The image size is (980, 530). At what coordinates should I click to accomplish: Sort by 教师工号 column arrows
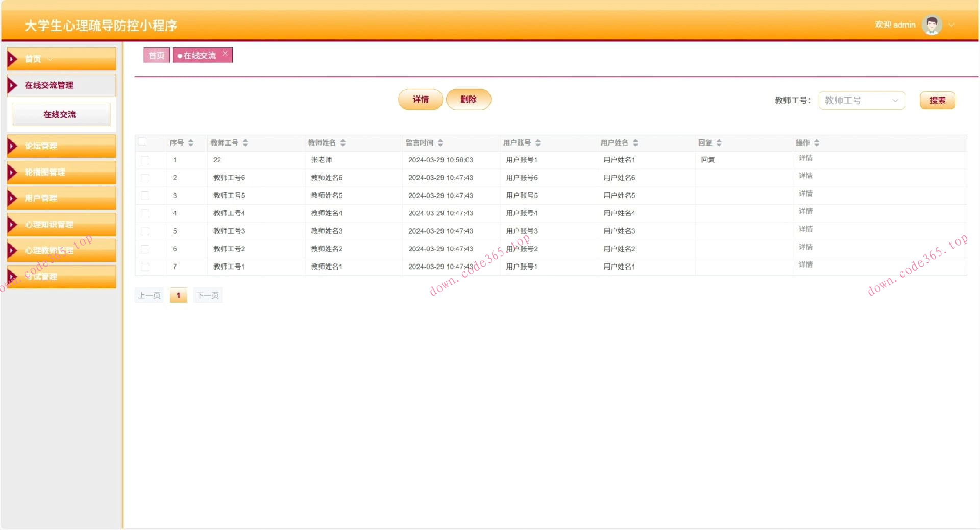246,143
